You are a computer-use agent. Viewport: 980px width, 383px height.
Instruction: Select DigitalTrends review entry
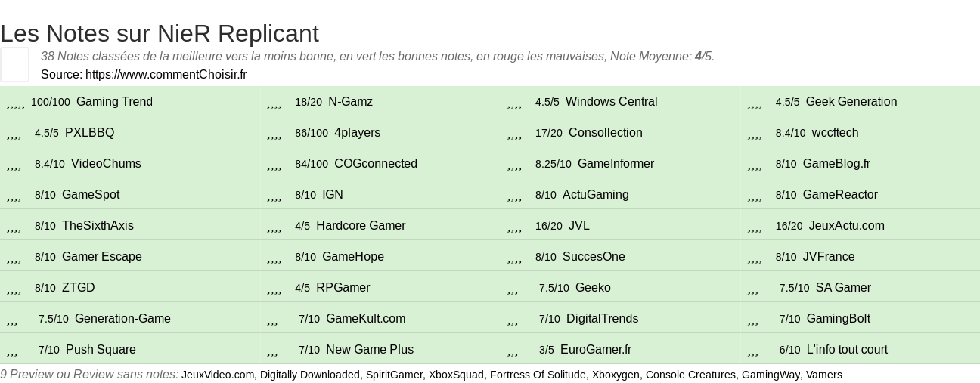coord(602,319)
